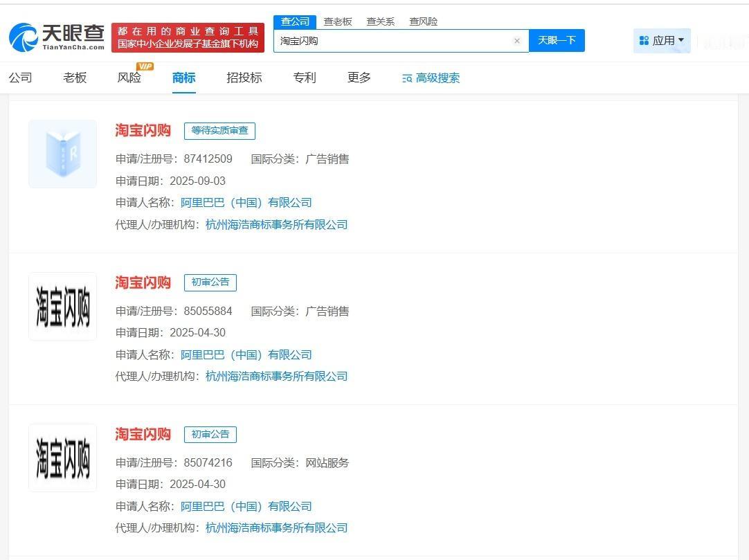The width and height of the screenshot is (749, 560).
Task: Select the 专利 navigation item
Action: tap(305, 78)
